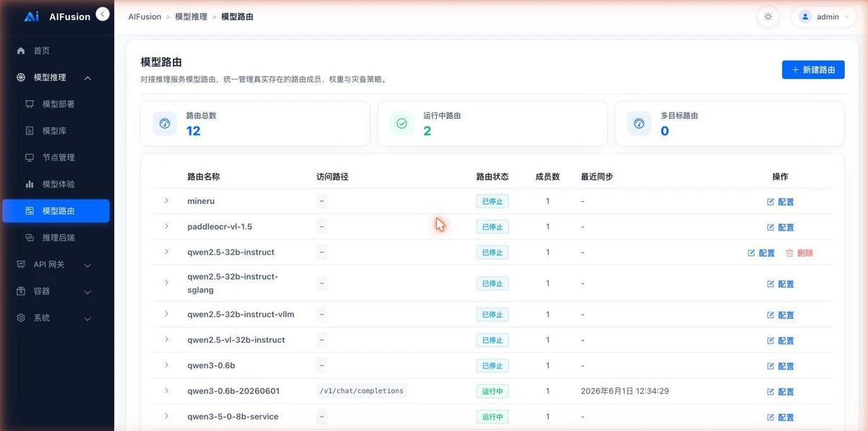Click the AIFusion breadcrumb link
868x431 pixels.
(145, 17)
